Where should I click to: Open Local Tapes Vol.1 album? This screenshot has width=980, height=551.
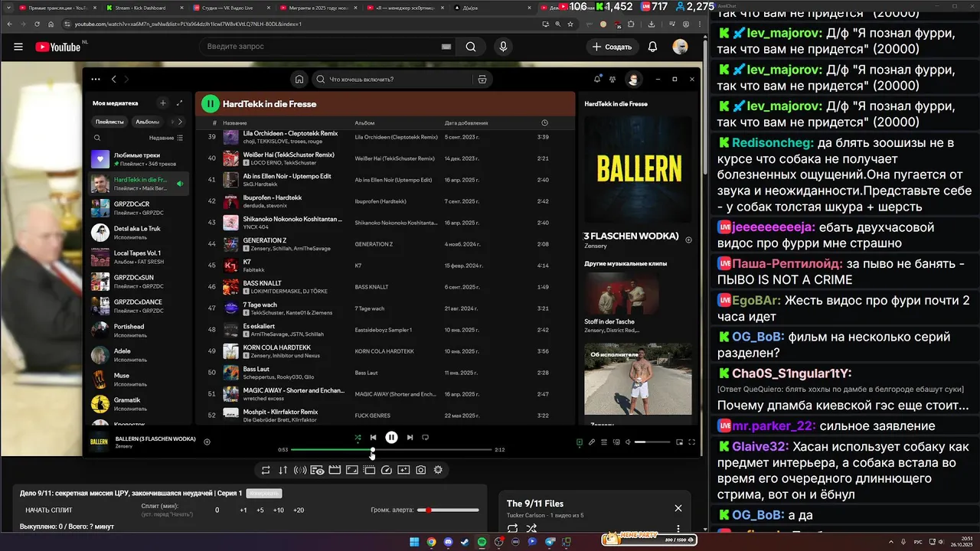(139, 257)
